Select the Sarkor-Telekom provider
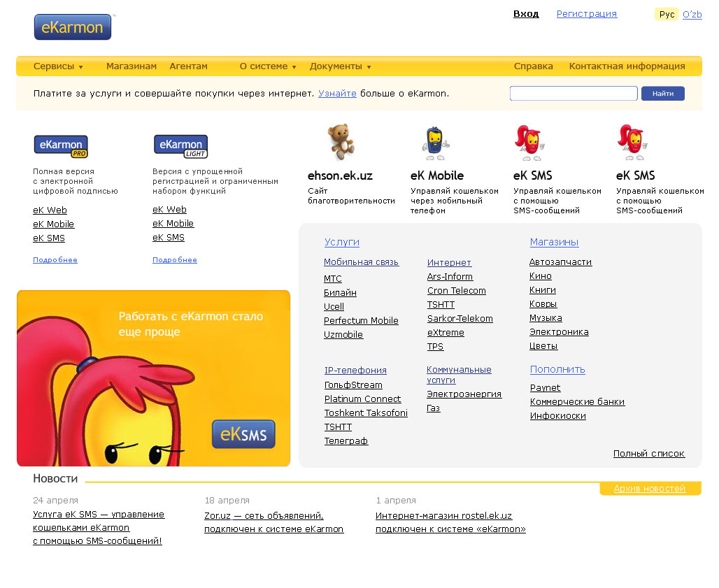The height and width of the screenshot is (588, 719). click(x=460, y=319)
